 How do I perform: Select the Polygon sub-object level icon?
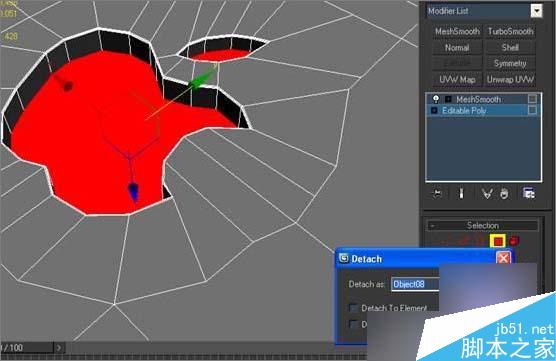click(x=498, y=241)
